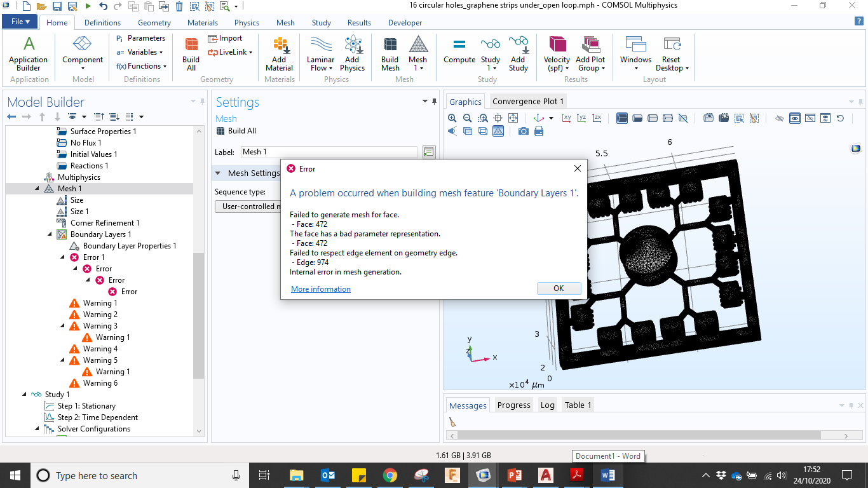Toggle the select domains button

[x=622, y=118]
